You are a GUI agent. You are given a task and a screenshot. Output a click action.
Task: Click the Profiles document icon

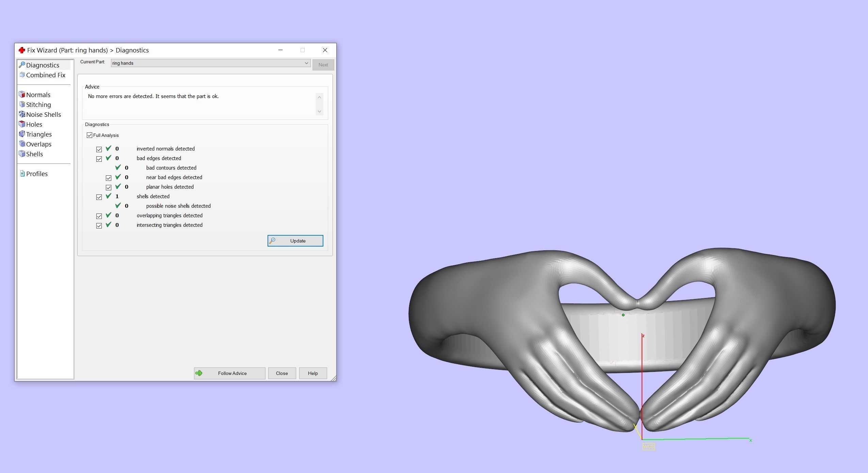[x=22, y=173]
